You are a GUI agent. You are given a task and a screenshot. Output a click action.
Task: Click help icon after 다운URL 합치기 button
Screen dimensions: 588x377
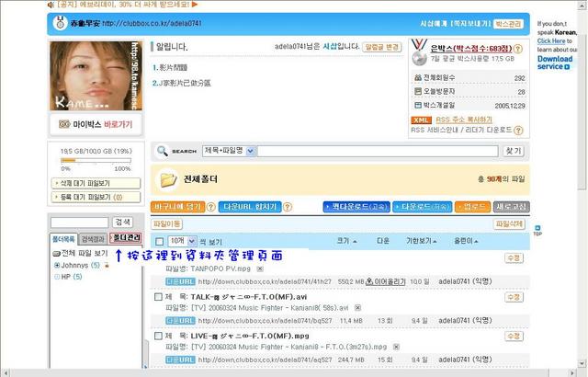[x=288, y=207]
